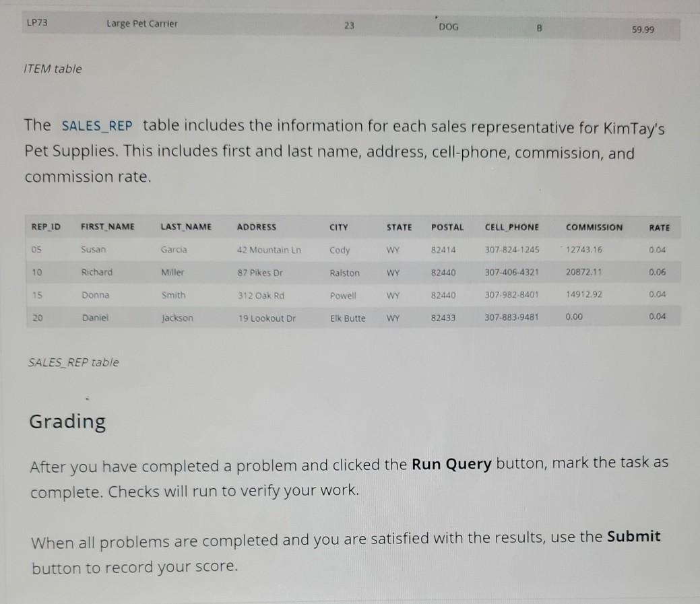Select the STATE column header
The width and height of the screenshot is (700, 604).
pyautogui.click(x=399, y=228)
